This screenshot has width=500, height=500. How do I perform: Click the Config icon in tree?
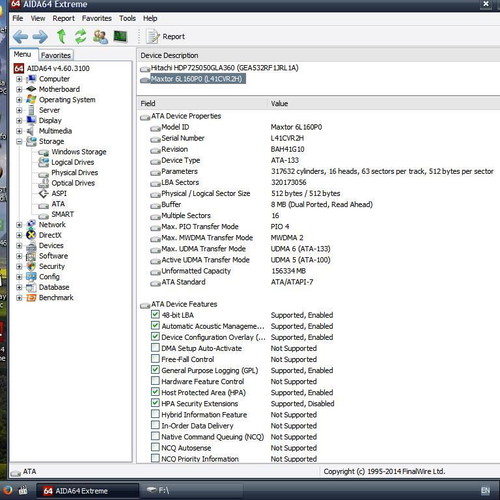click(x=31, y=277)
